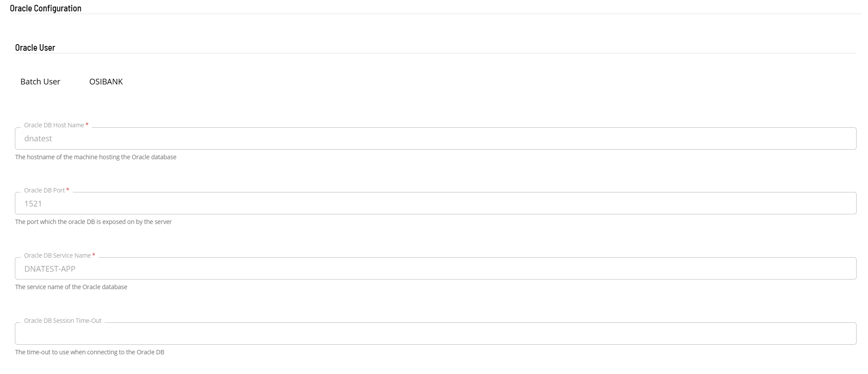Click the hostname helper text below Host Name
The height and width of the screenshot is (374, 868).
click(95, 157)
